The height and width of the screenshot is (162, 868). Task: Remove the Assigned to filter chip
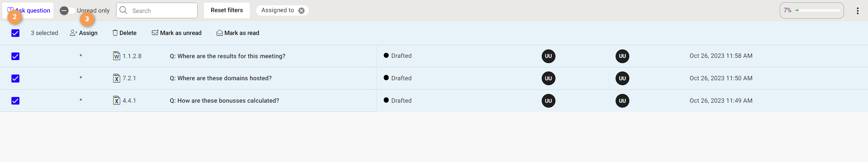click(x=302, y=11)
